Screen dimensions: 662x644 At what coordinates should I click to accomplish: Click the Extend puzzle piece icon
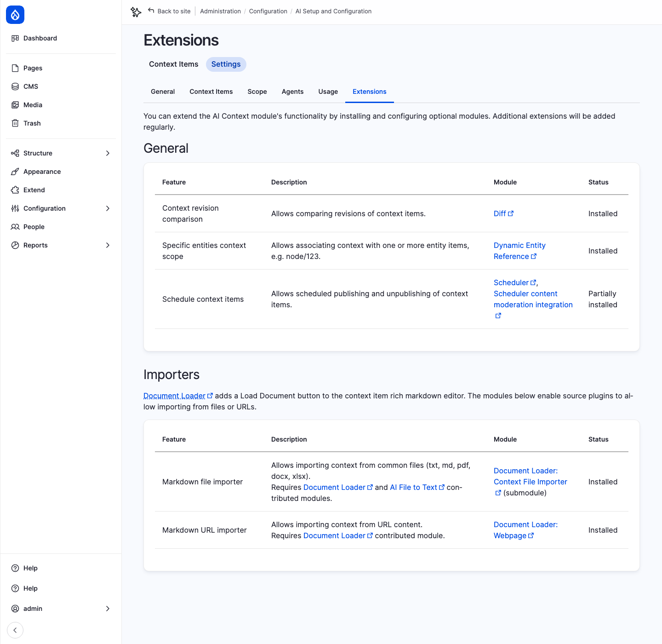pyautogui.click(x=15, y=190)
